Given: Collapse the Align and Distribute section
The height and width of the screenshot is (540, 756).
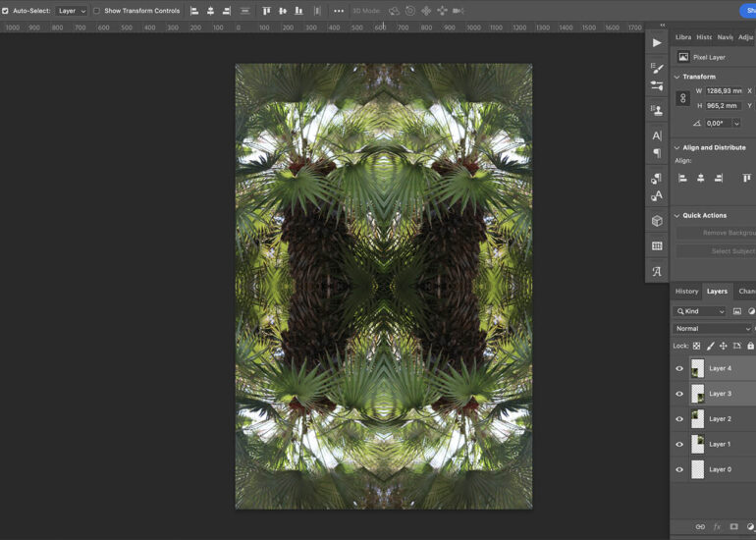Looking at the screenshot, I should (676, 147).
